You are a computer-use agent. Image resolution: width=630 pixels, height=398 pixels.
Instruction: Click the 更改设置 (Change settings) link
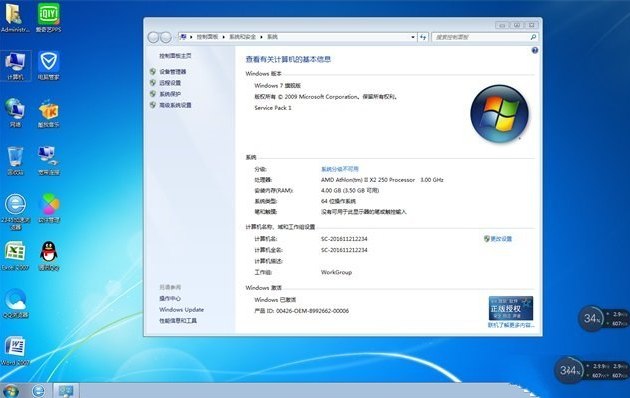pyautogui.click(x=501, y=239)
